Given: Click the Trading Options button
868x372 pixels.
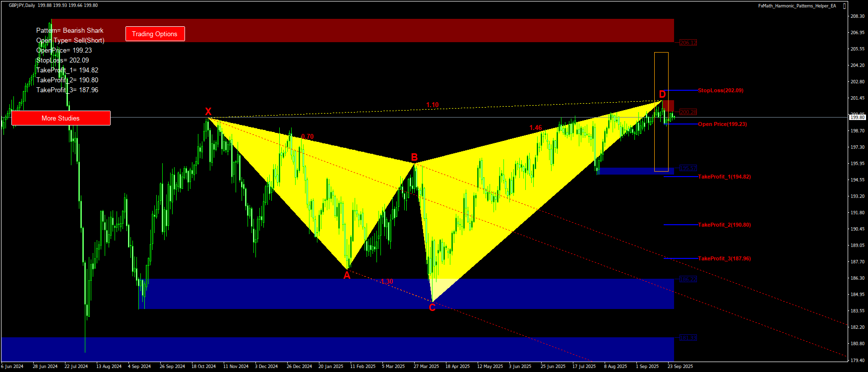Looking at the screenshot, I should (x=155, y=34).
